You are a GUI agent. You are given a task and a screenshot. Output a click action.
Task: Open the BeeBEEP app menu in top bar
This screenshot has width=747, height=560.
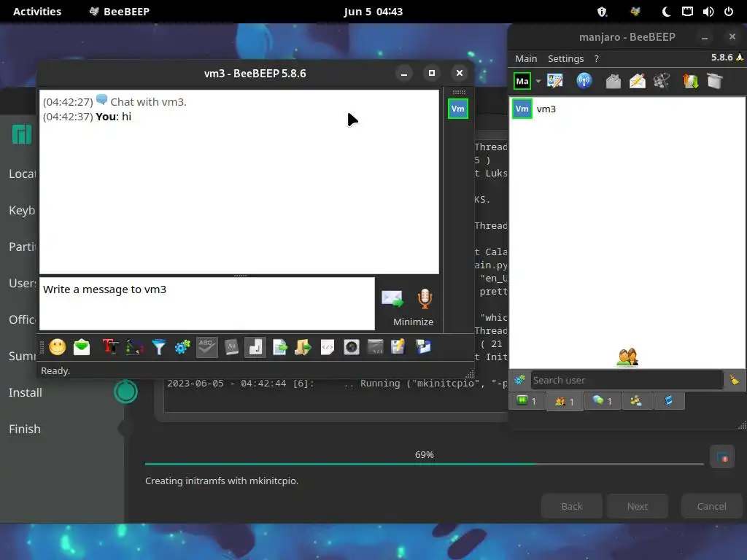coord(120,12)
